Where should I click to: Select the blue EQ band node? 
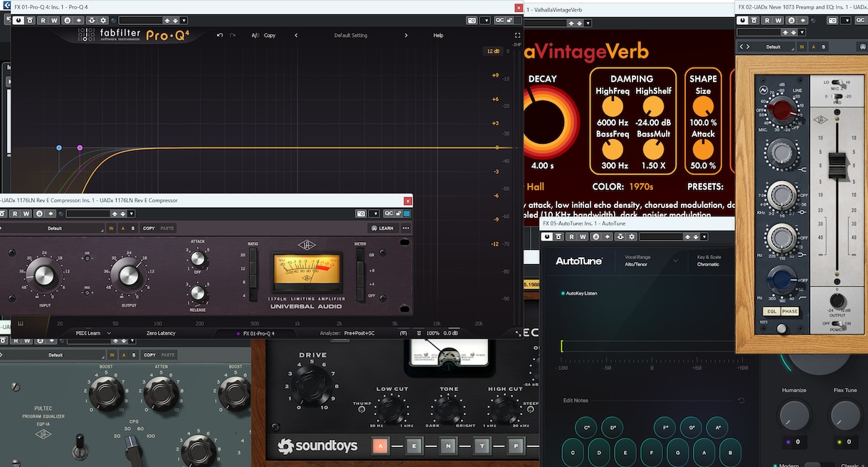click(x=59, y=148)
